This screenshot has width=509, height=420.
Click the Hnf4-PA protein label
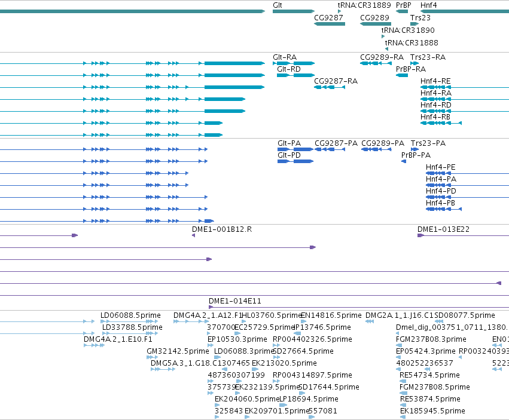click(441, 179)
